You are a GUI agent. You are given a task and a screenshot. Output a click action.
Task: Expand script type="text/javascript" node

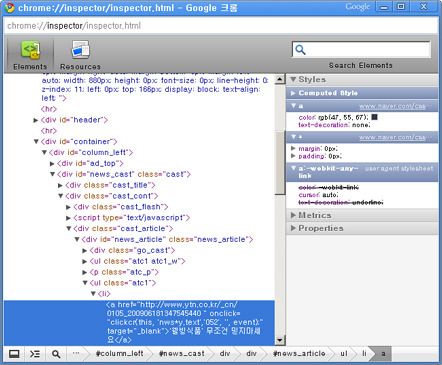(x=68, y=218)
